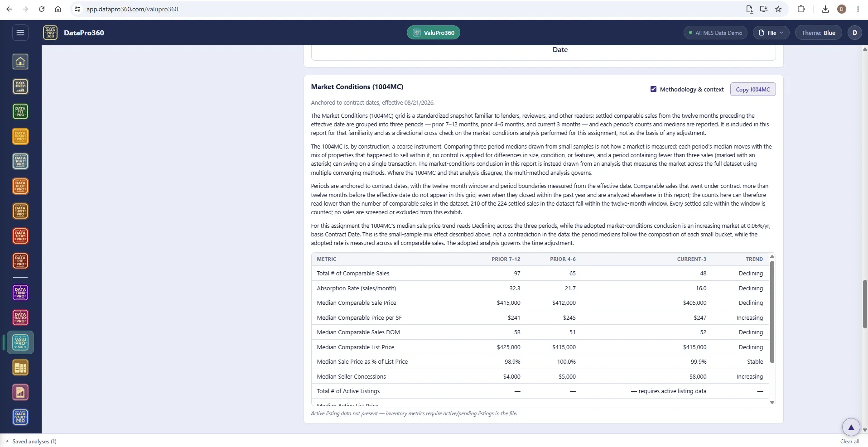Select the Valu Pro 360 sidebar icon
The height and width of the screenshot is (447, 868).
20,342
